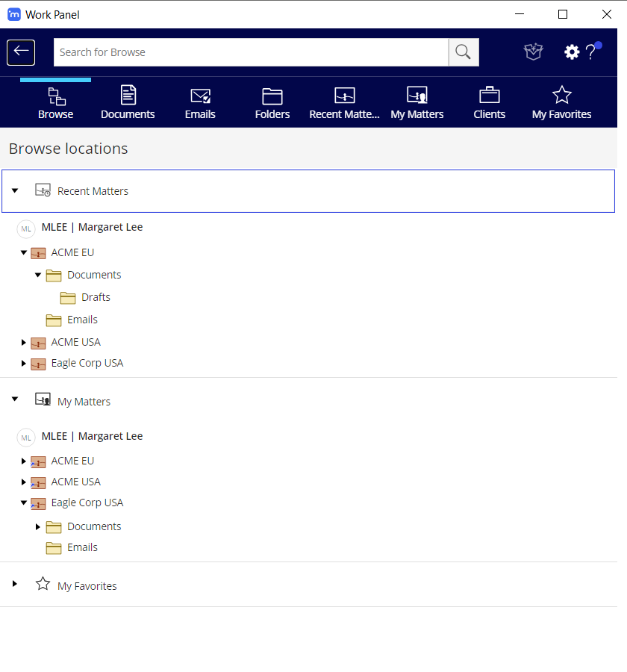Click the Search for Browse field

pyautogui.click(x=251, y=52)
